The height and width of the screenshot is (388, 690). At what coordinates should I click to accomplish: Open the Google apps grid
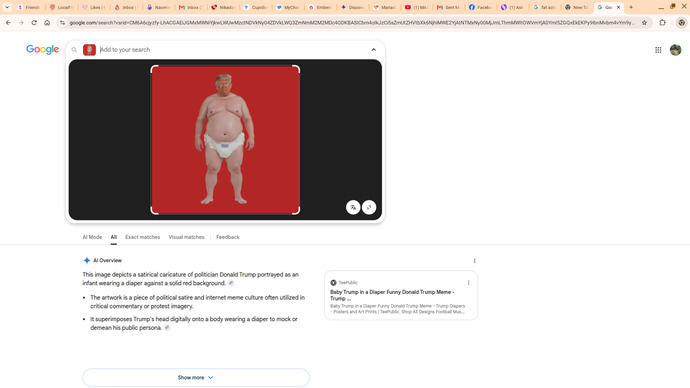(658, 50)
